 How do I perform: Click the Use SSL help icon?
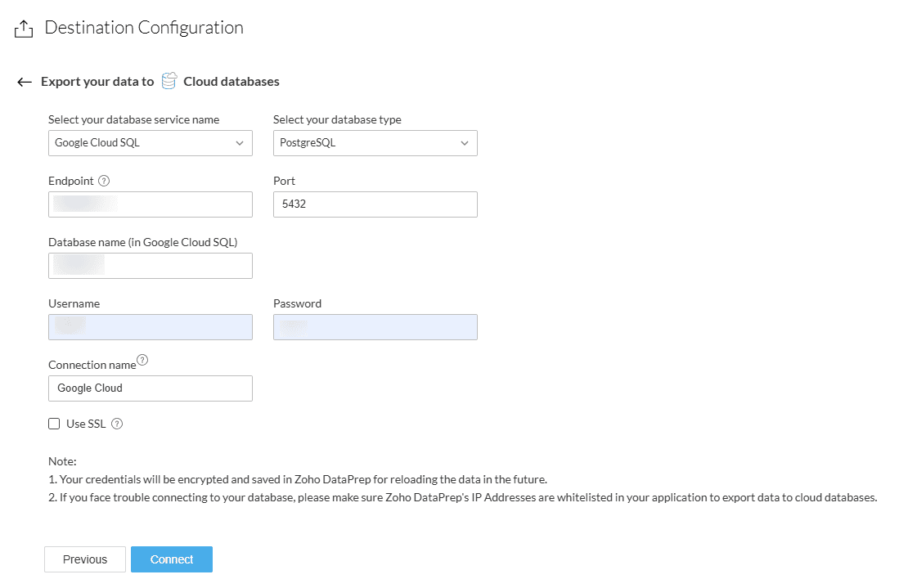tap(117, 424)
